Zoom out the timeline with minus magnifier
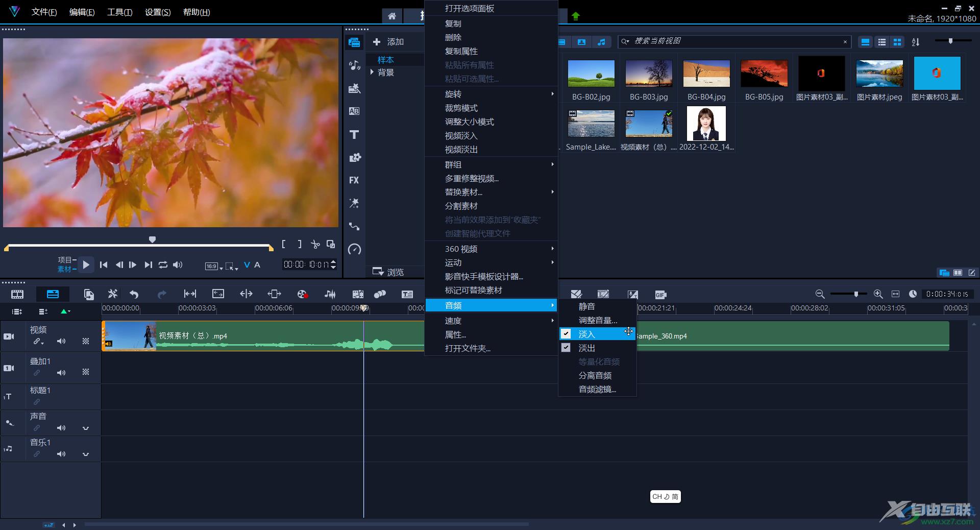This screenshot has width=980, height=530. click(820, 294)
